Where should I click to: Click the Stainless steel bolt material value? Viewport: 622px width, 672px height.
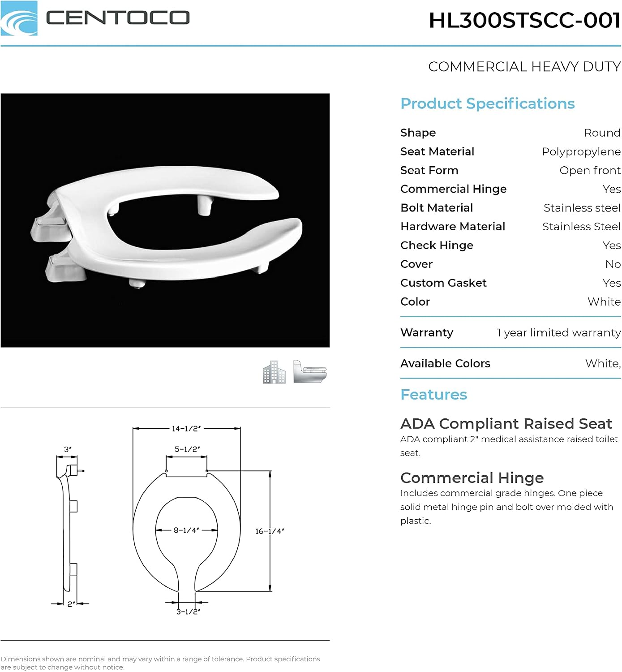[x=582, y=208]
